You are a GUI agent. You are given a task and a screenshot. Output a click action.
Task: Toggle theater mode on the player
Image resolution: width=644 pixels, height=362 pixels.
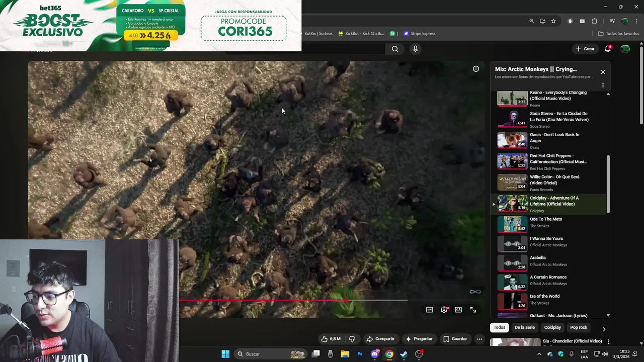[x=458, y=310]
